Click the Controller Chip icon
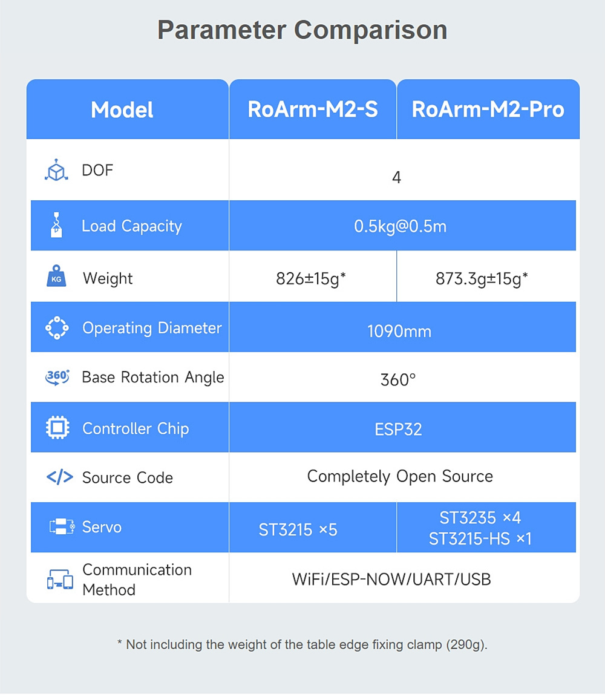This screenshot has height=700, width=605. pos(57,428)
